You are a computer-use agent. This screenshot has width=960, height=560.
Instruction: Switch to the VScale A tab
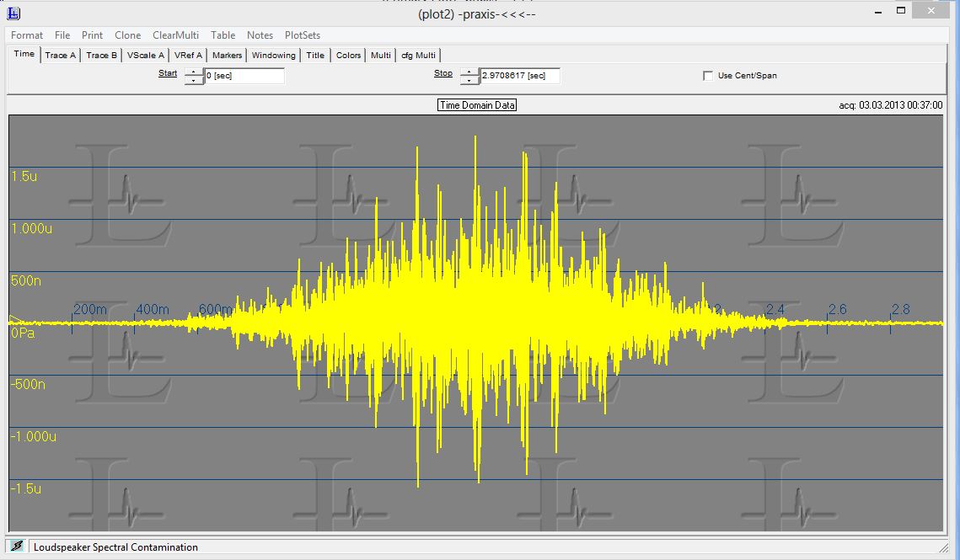[x=146, y=55]
